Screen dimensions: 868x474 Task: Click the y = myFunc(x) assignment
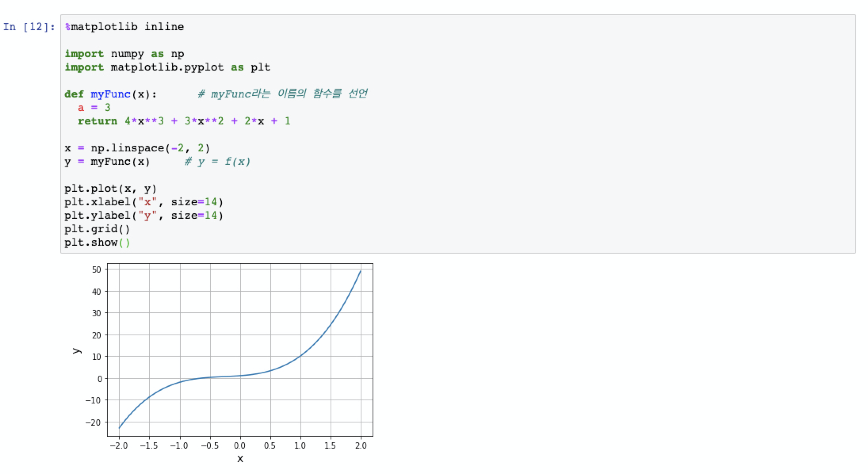pos(107,161)
